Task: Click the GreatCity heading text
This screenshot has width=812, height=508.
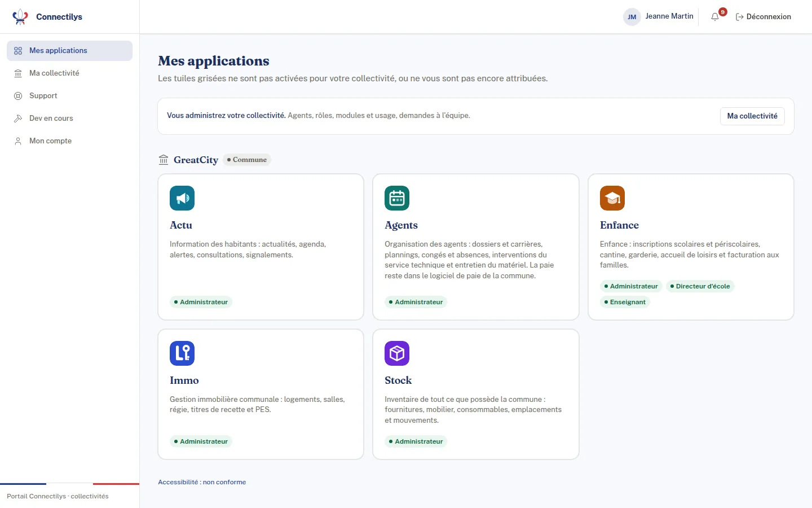Action: pyautogui.click(x=196, y=160)
